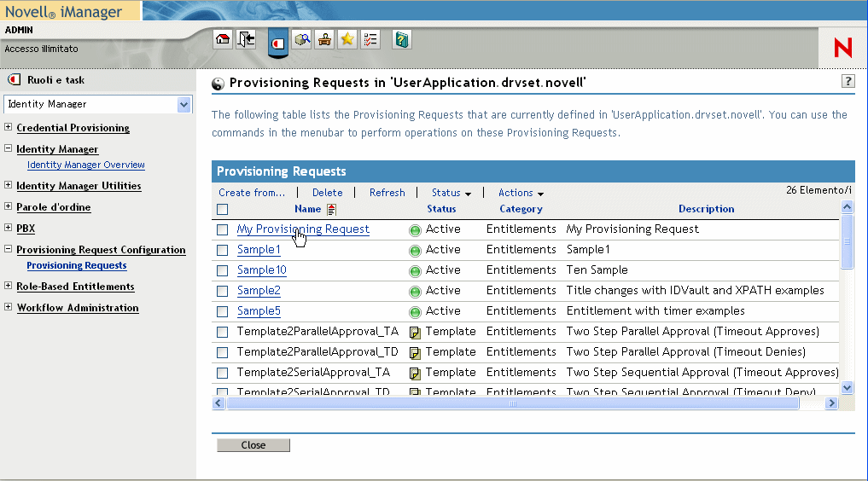
Task: Check the box for My Provisioning Request
Action: [223, 229]
